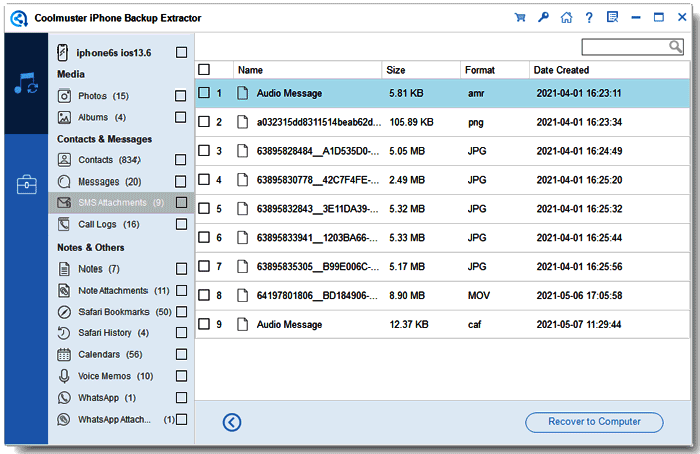
Task: Select the music sync sidebar icon
Action: (26, 83)
